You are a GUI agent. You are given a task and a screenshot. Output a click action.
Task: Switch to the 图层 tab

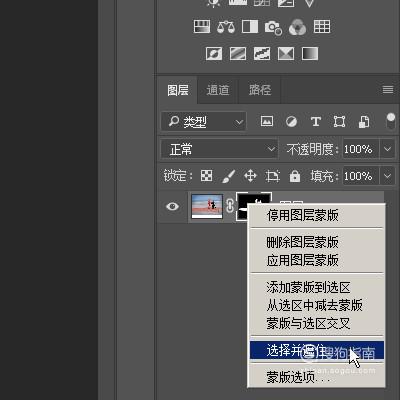tap(178, 90)
